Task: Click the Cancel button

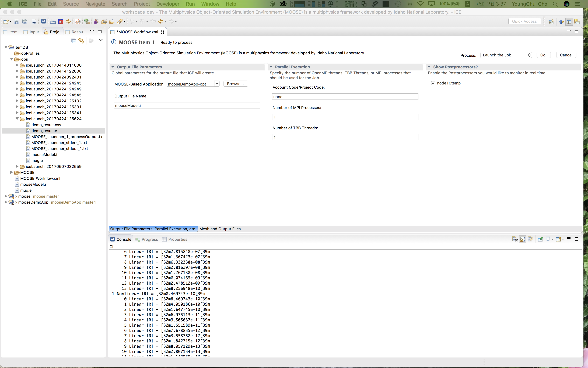Action: tap(566, 55)
